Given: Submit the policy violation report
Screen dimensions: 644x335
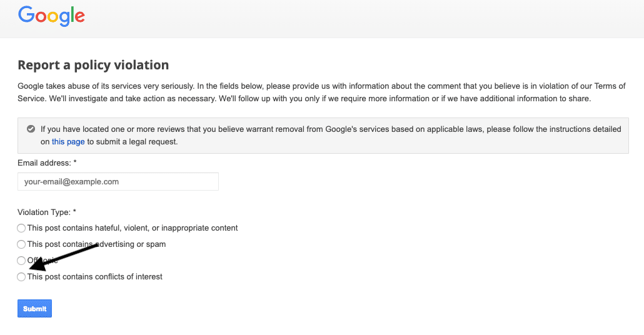Looking at the screenshot, I should [34, 308].
